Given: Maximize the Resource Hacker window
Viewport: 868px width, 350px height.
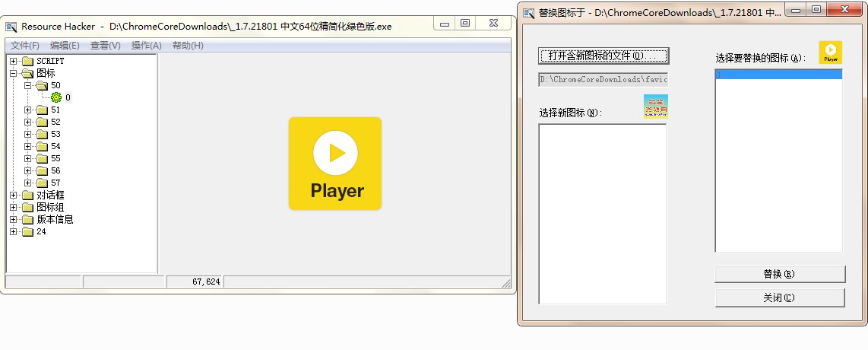Looking at the screenshot, I should tap(466, 24).
